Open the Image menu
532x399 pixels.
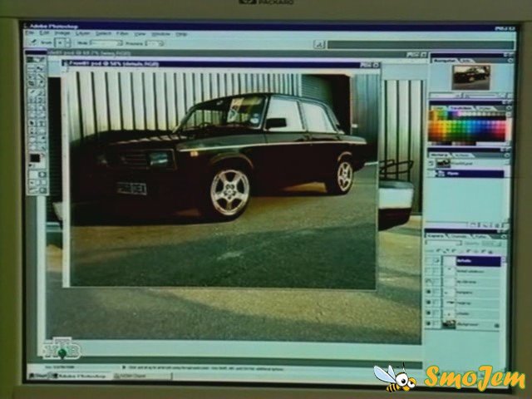click(x=62, y=33)
